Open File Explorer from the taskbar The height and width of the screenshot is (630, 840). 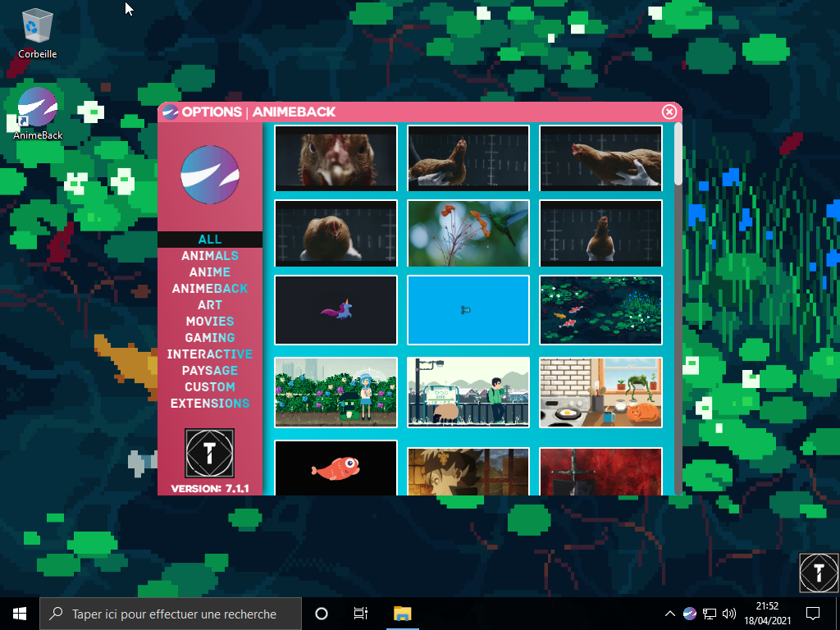[x=402, y=614]
